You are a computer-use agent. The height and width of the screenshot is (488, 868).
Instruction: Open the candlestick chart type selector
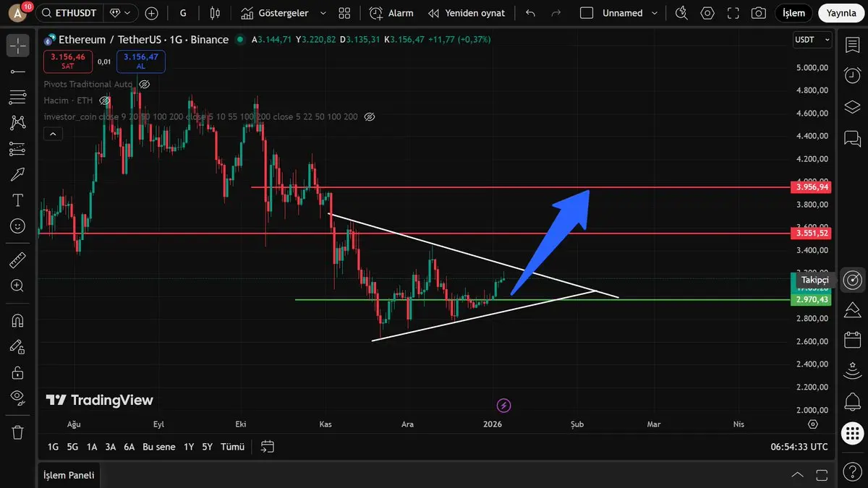pyautogui.click(x=214, y=13)
